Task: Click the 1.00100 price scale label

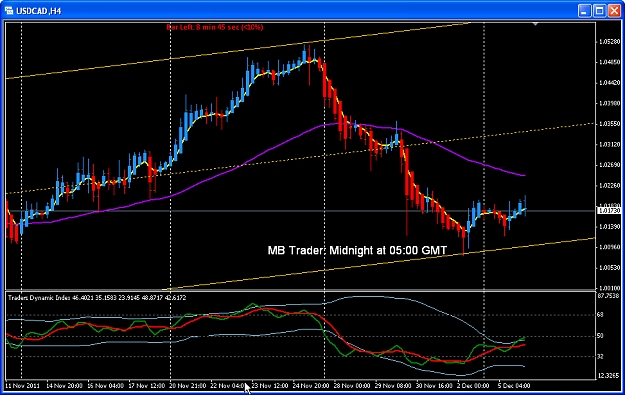Action: (610, 287)
